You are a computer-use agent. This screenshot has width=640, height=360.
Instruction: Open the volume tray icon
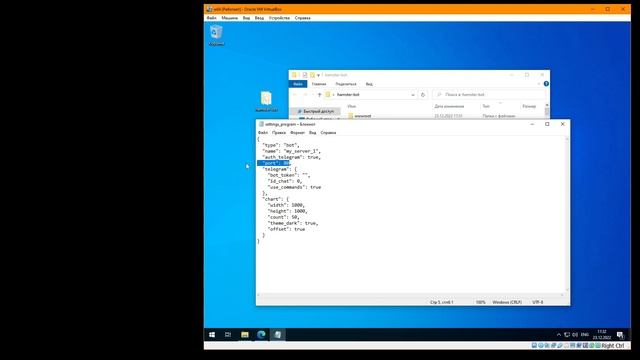pos(575,335)
